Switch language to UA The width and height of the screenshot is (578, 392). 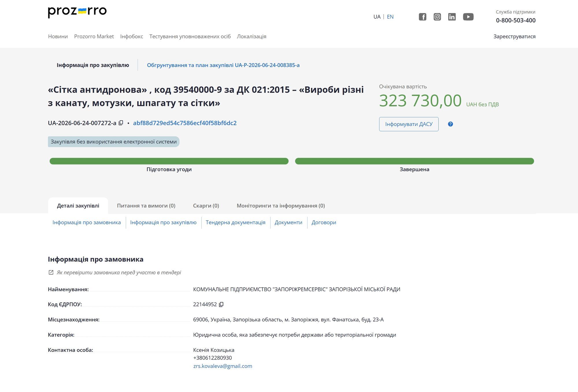[x=377, y=17]
